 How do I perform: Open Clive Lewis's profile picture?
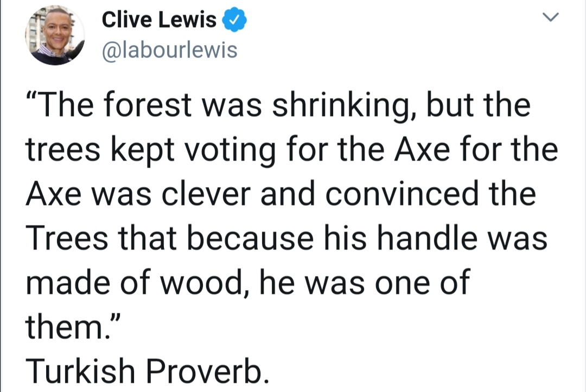pyautogui.click(x=55, y=35)
